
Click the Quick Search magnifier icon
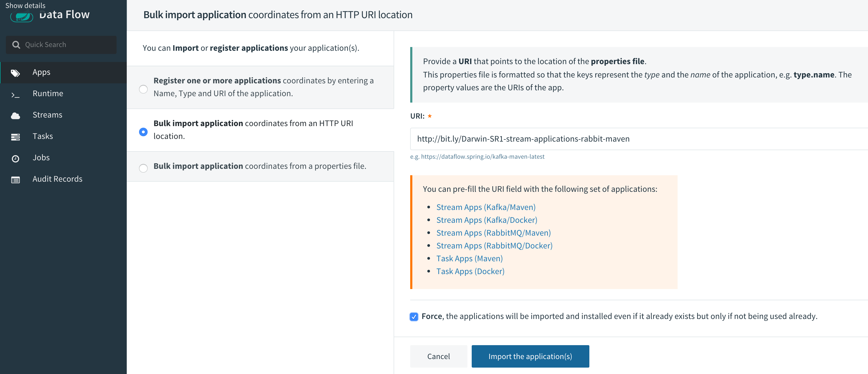click(16, 44)
